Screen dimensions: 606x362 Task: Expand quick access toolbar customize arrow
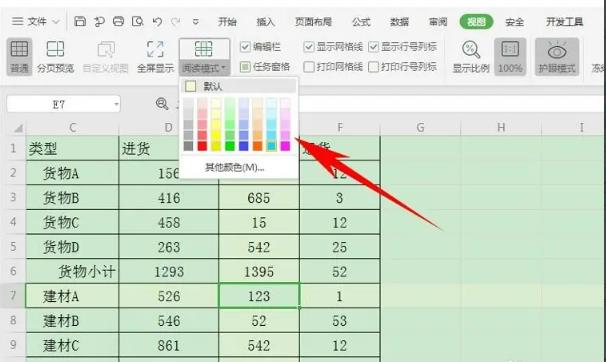[x=196, y=22]
